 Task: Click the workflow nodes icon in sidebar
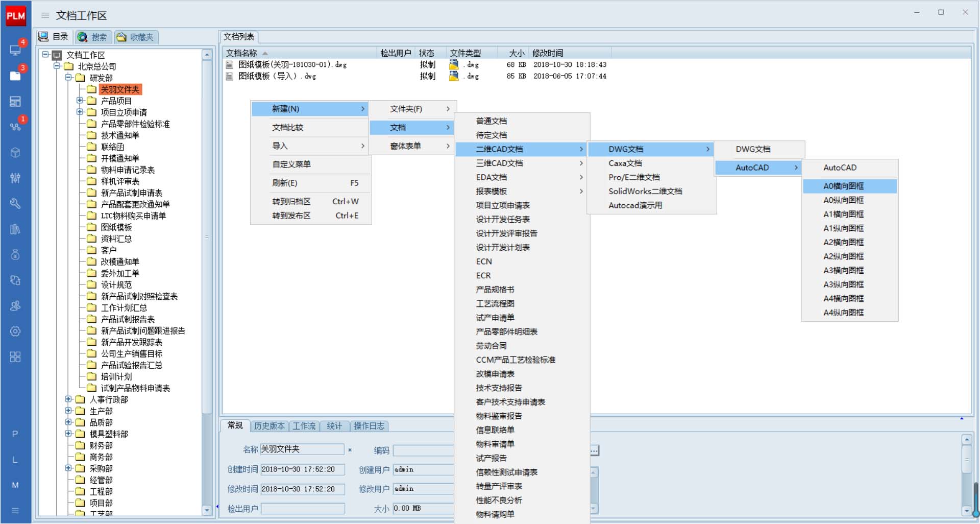(15, 126)
